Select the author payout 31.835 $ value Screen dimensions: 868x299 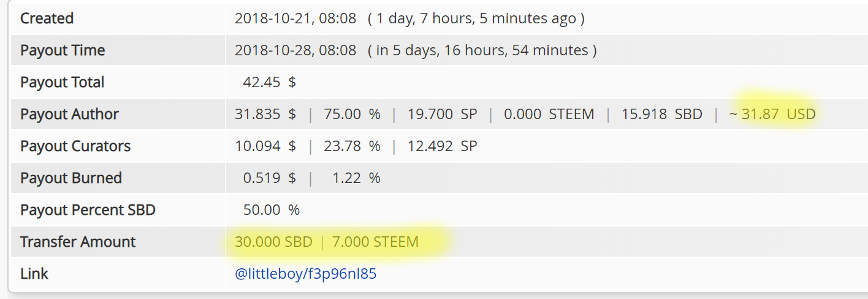click(x=265, y=114)
